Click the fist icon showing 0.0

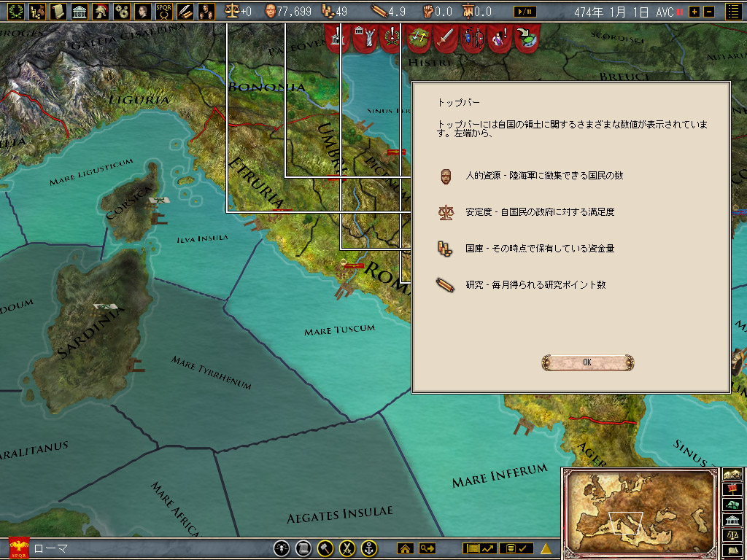pos(427,12)
